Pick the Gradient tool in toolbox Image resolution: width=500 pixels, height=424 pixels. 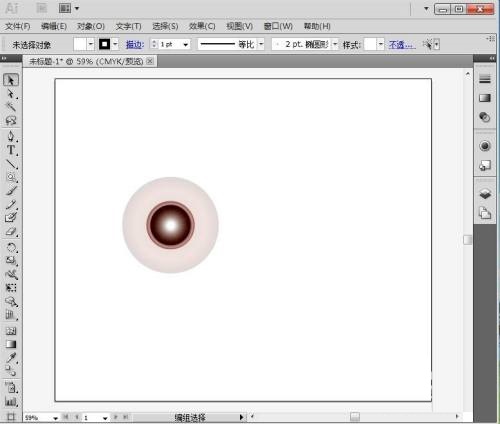tap(11, 344)
